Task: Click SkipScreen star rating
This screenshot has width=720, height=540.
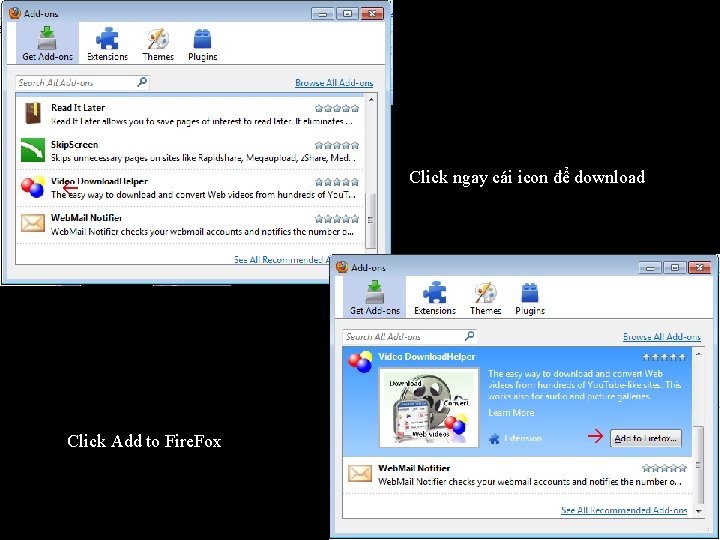Action: point(337,145)
